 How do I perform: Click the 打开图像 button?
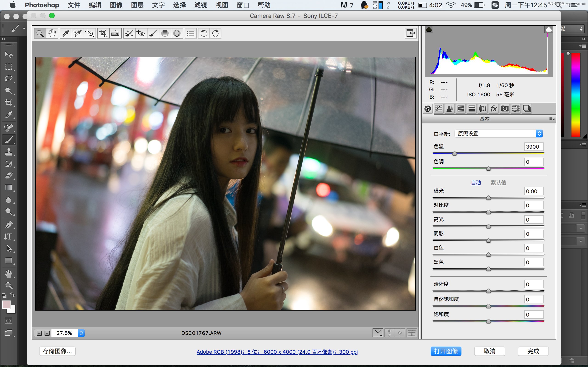click(446, 351)
